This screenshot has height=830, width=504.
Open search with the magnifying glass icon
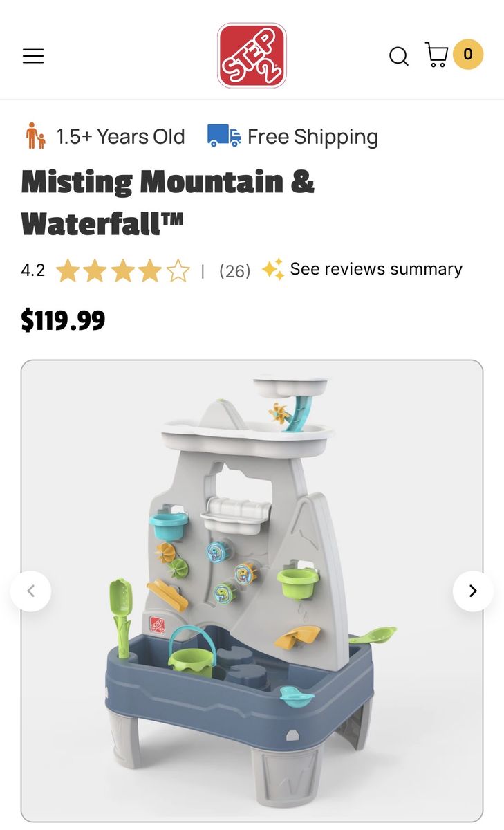[x=399, y=56]
